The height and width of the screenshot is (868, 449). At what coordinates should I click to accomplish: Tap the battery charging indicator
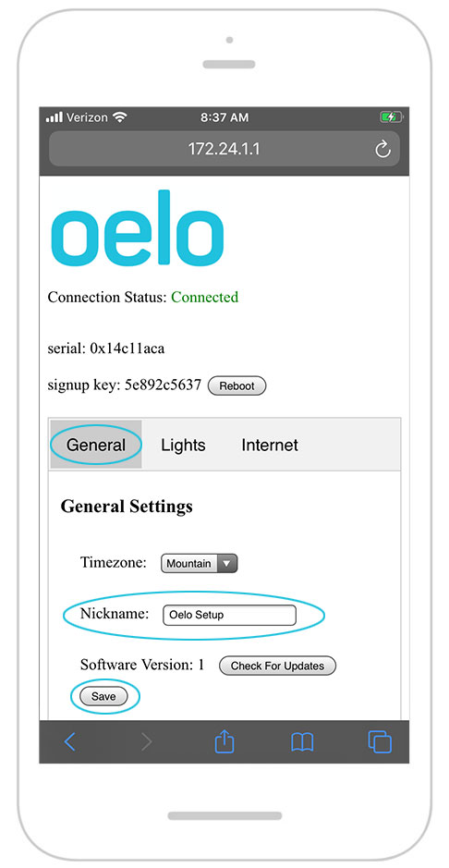pos(392,116)
